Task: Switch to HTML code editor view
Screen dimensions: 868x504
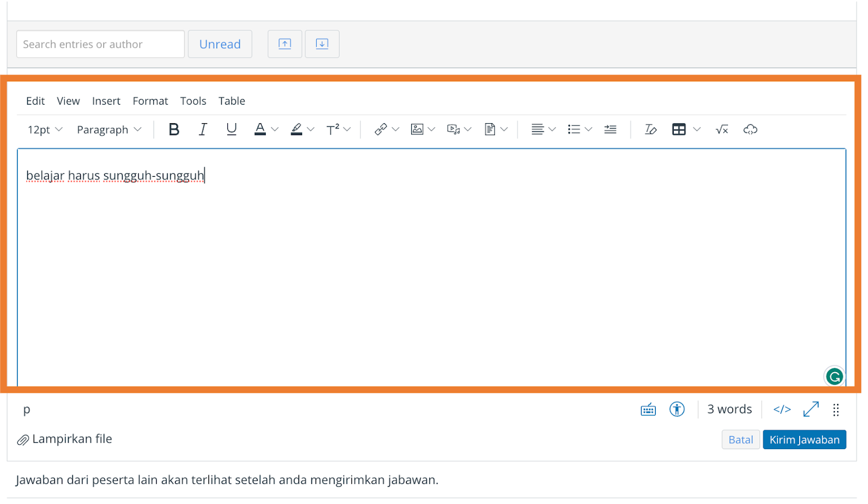Action: point(782,409)
